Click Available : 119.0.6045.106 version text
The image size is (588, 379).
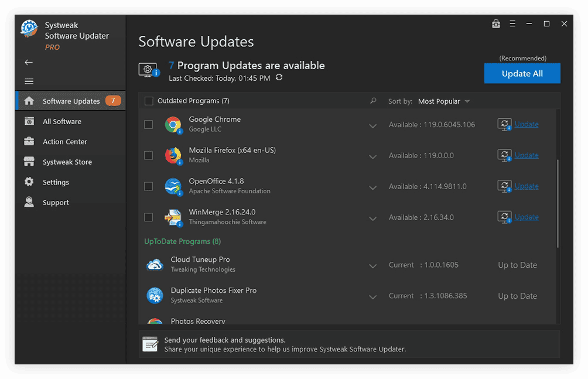coord(432,125)
